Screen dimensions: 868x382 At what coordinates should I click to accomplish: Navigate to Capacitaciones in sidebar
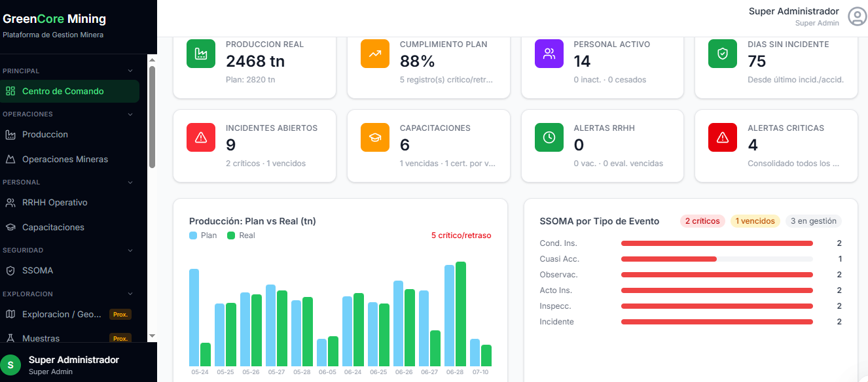[69, 227]
